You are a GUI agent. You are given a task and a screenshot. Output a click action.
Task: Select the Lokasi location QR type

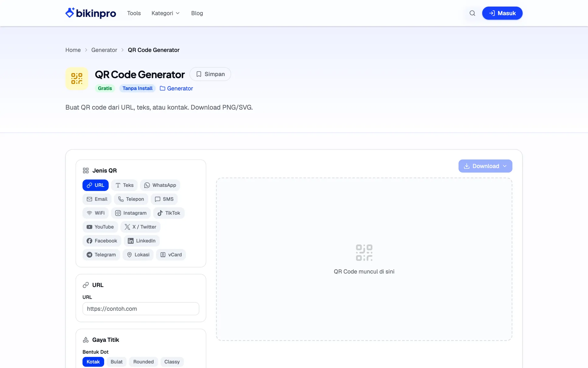click(138, 255)
